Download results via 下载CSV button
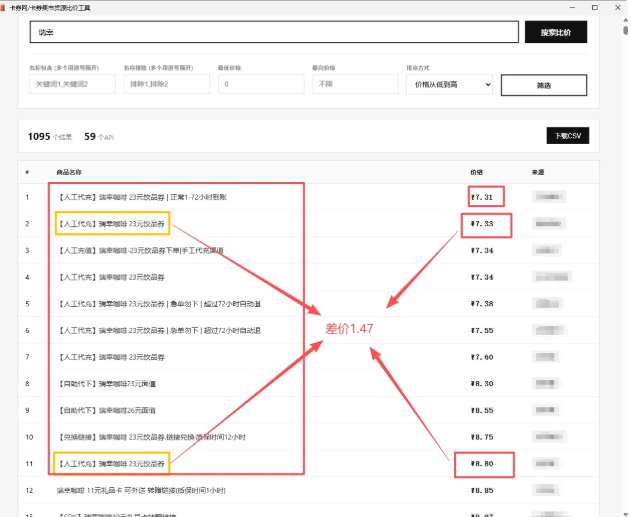 (x=566, y=135)
